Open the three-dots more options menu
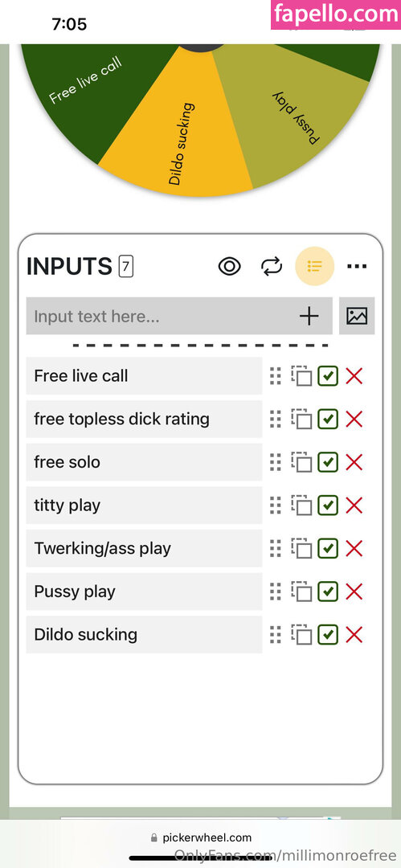401x868 pixels. 357,267
